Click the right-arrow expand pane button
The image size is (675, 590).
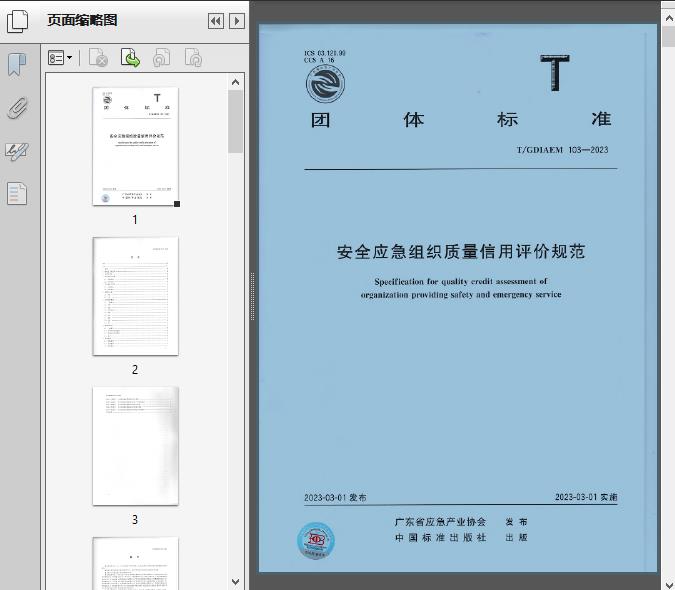[x=237, y=21]
